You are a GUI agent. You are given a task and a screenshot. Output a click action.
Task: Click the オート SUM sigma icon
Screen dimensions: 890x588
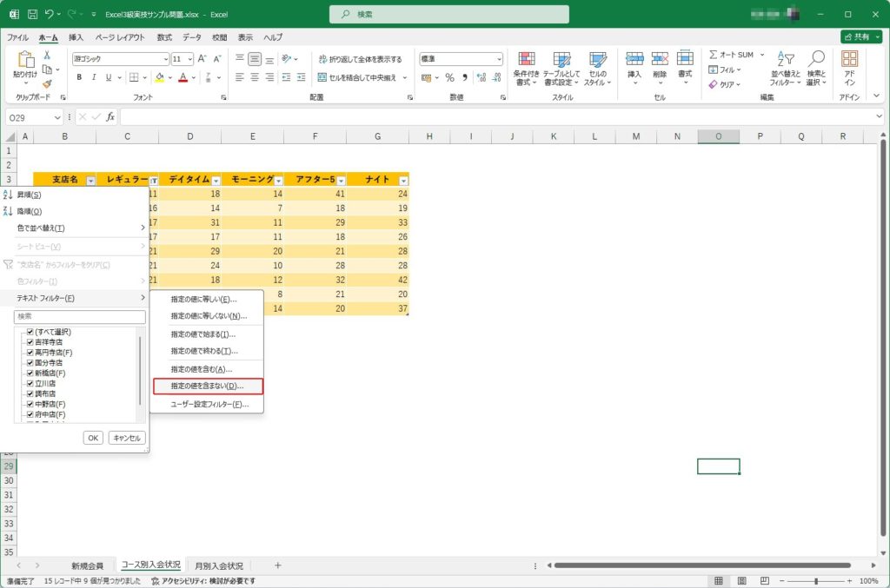click(x=714, y=55)
